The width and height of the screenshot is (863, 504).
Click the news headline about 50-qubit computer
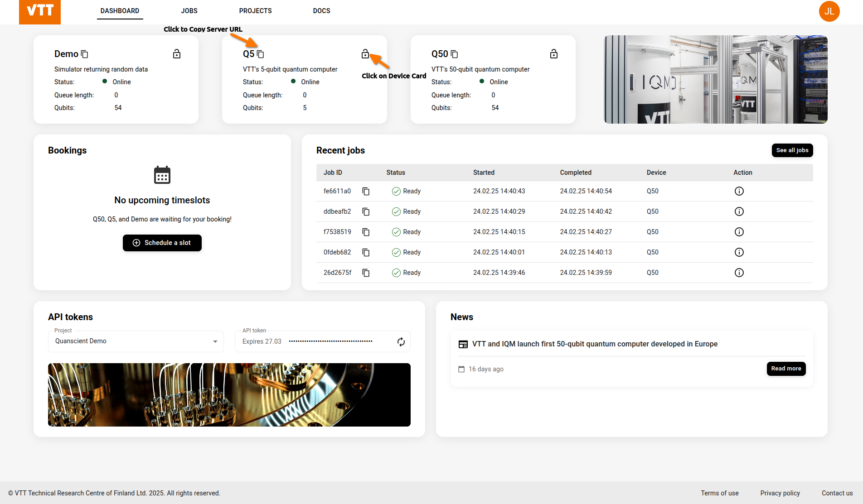[x=595, y=344]
